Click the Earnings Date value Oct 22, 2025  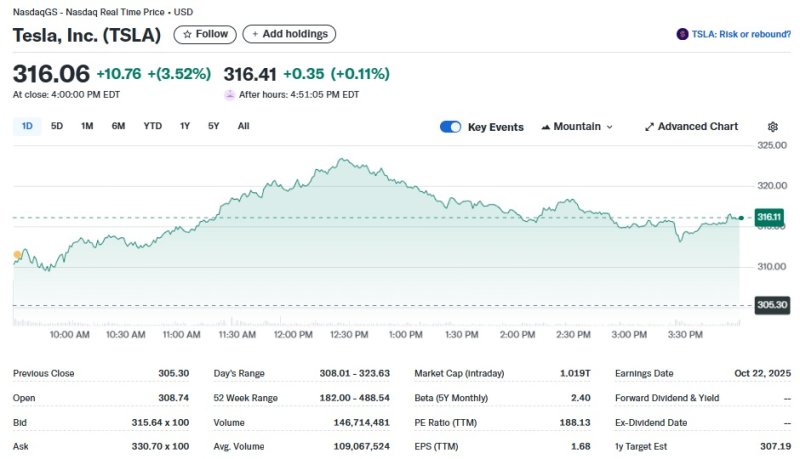[763, 373]
